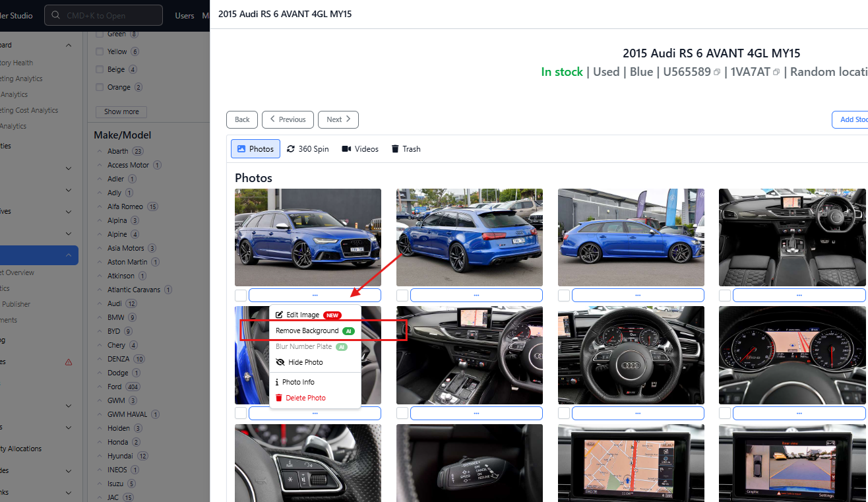Click the Back button
This screenshot has height=502, width=868.
(x=242, y=119)
